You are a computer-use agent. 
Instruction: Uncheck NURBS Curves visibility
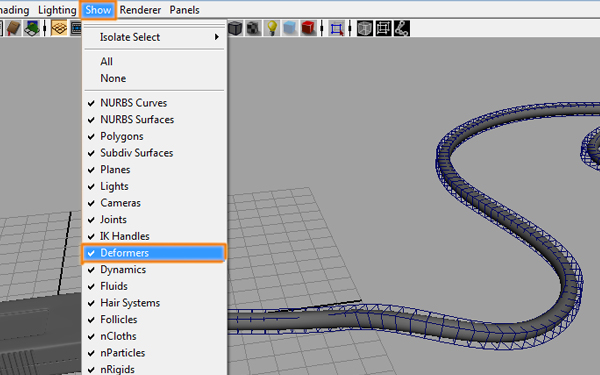click(x=154, y=103)
